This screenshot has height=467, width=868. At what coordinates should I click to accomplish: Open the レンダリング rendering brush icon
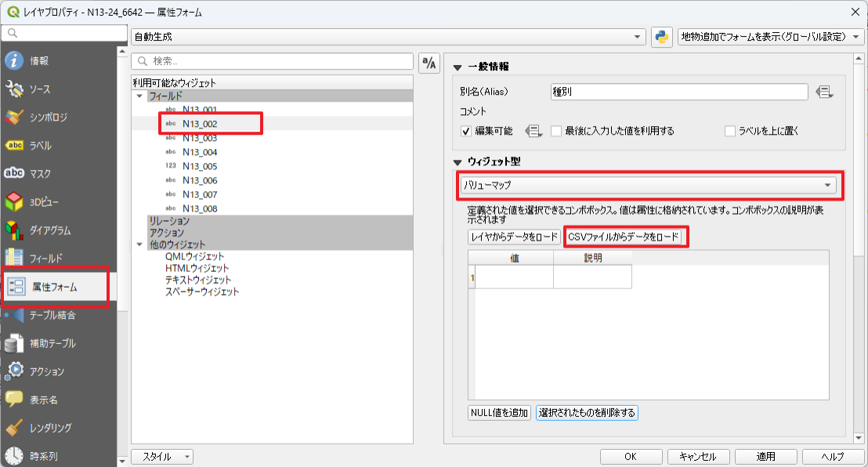point(14,428)
